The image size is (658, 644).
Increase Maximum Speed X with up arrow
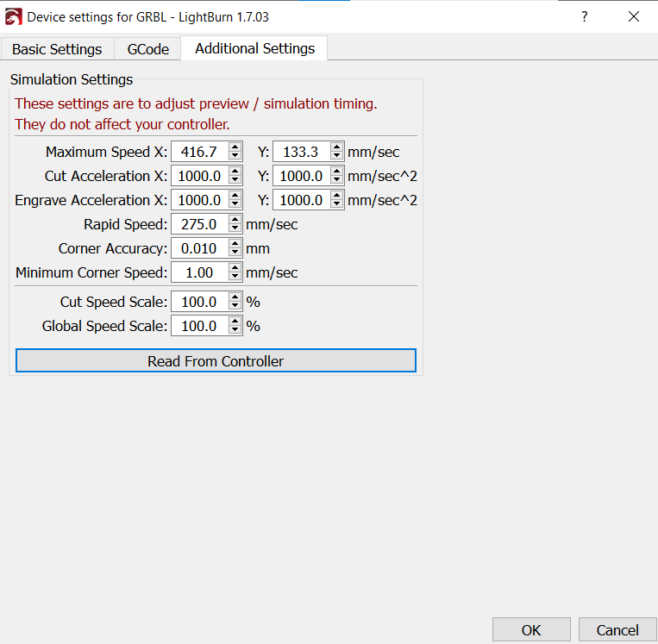235,147
